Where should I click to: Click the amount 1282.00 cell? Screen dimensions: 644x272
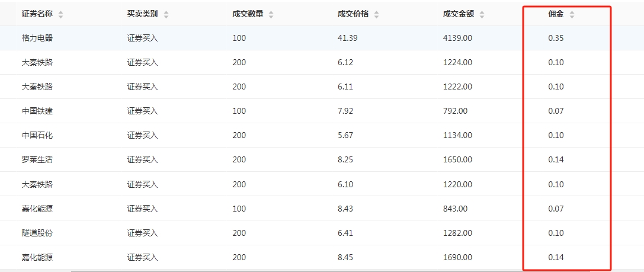click(x=457, y=233)
